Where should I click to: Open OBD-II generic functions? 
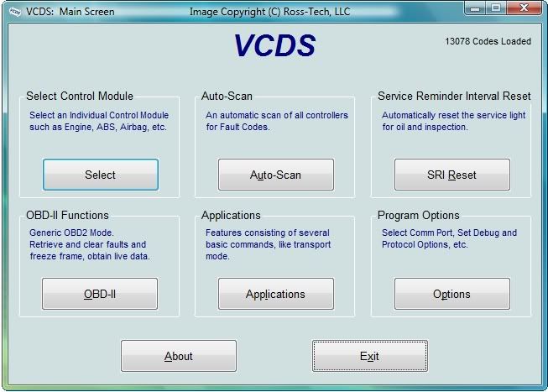point(100,294)
